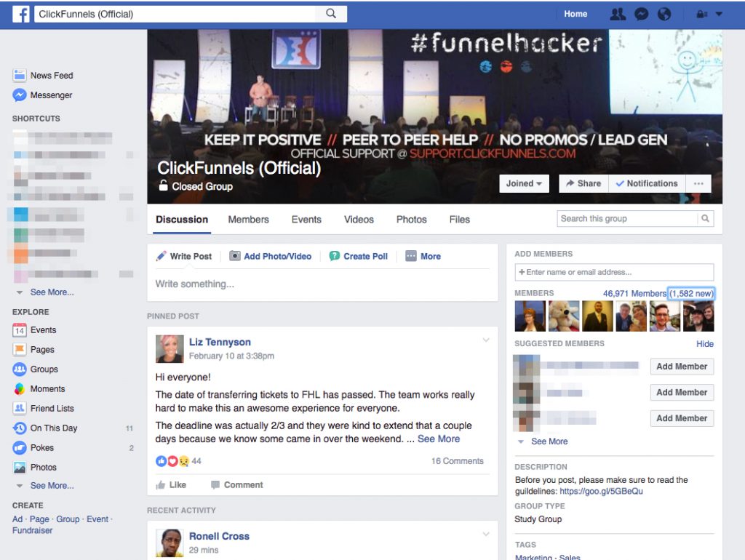Viewport: 745px width, 560px height.
Task: Click the Search this group field
Action: click(627, 219)
